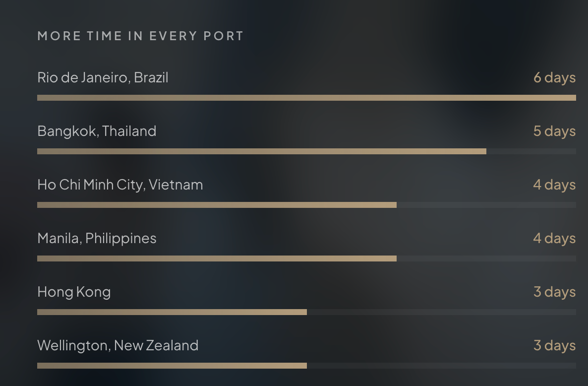Click the unfilled part of Bangkok's bar
Image resolution: width=588 pixels, height=386 pixels.
pyautogui.click(x=531, y=151)
